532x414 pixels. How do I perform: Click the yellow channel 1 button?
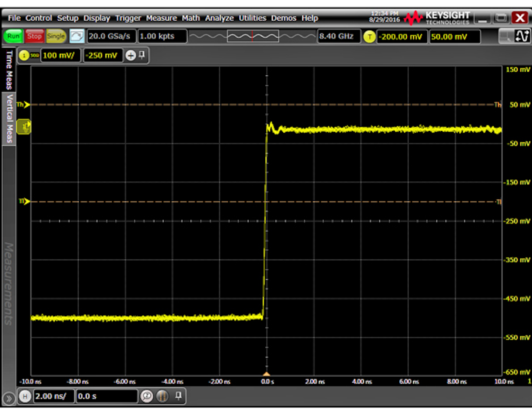24,55
